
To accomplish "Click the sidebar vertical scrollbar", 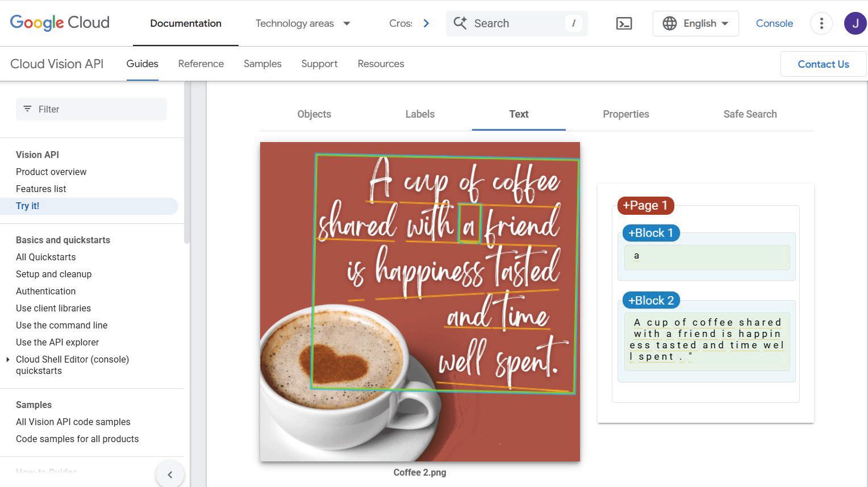I will pyautogui.click(x=186, y=164).
